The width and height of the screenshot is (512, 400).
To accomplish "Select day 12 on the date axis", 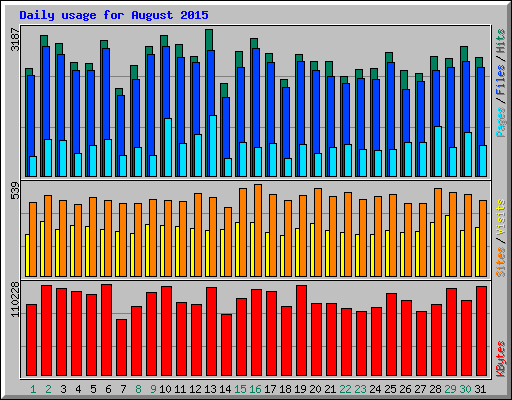I will click(195, 389).
